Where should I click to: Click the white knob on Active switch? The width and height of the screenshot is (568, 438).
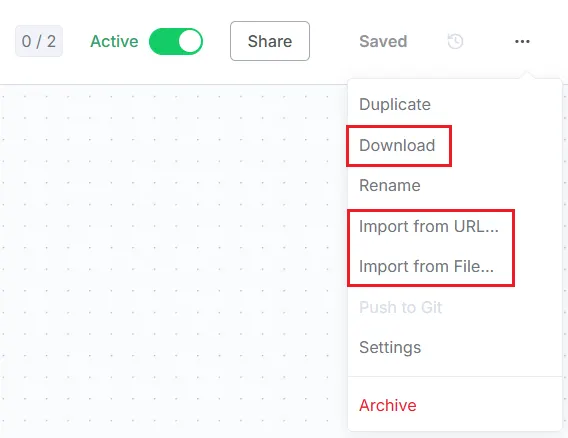click(x=190, y=41)
